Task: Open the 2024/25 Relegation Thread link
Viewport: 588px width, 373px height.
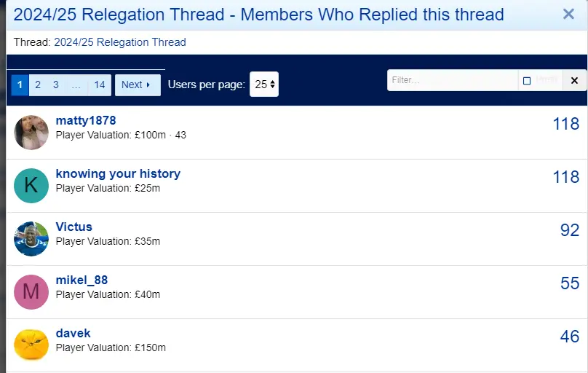Action: click(120, 42)
